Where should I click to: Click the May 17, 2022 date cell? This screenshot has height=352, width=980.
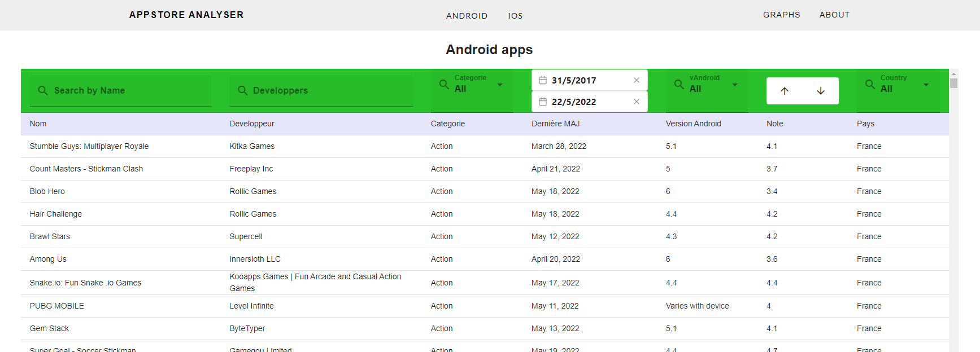click(555, 283)
